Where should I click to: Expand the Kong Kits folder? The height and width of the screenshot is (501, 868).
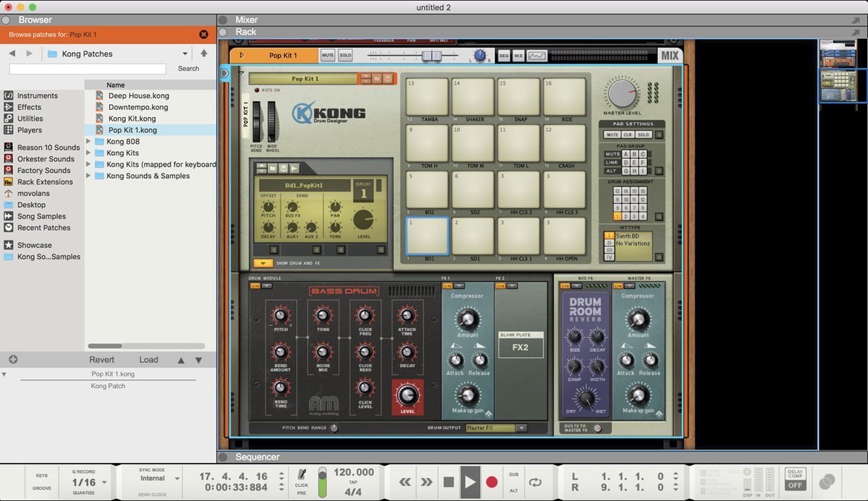pyautogui.click(x=88, y=153)
